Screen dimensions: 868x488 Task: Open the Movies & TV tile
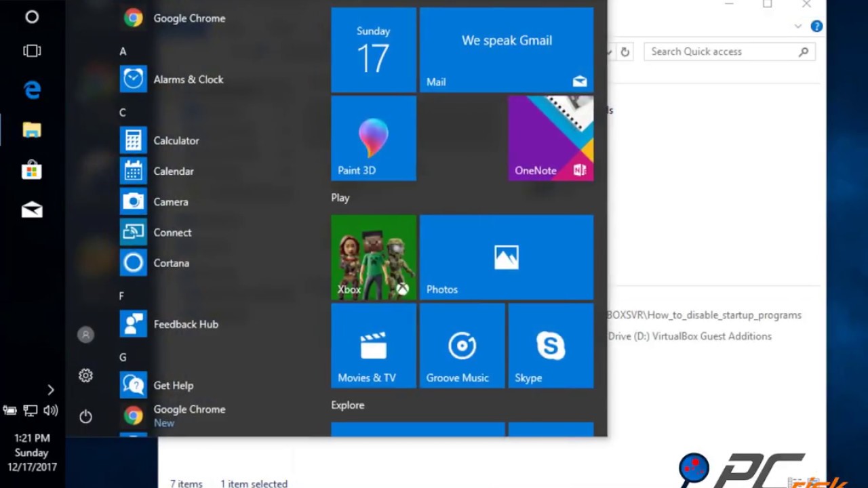pos(374,346)
